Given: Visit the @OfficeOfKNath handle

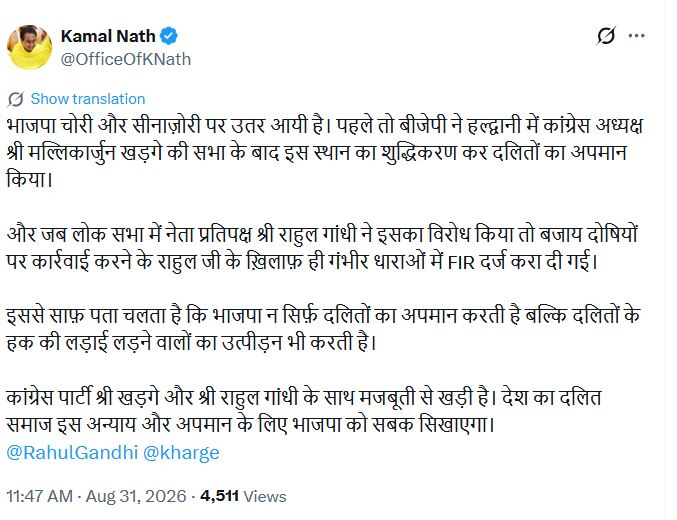Looking at the screenshot, I should click(126, 59).
